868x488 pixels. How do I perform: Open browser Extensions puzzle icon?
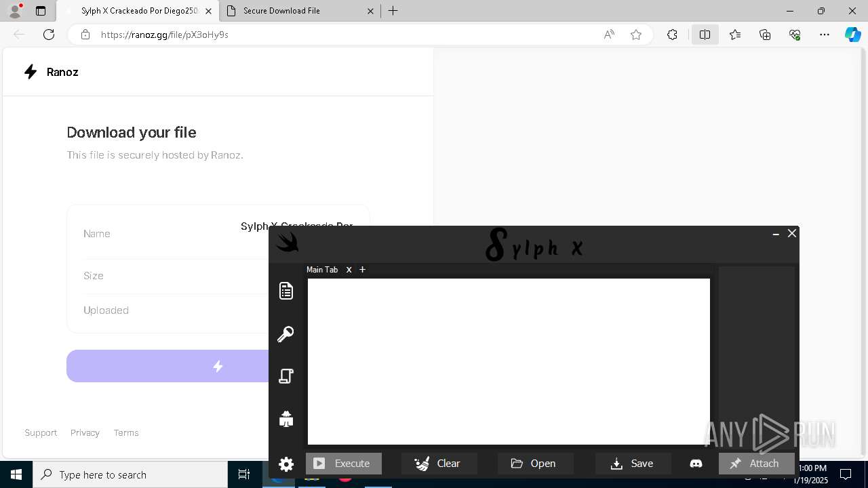click(x=672, y=35)
